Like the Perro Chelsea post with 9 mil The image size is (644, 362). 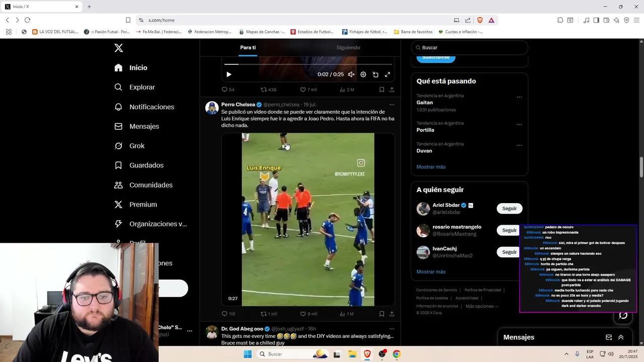point(308,314)
